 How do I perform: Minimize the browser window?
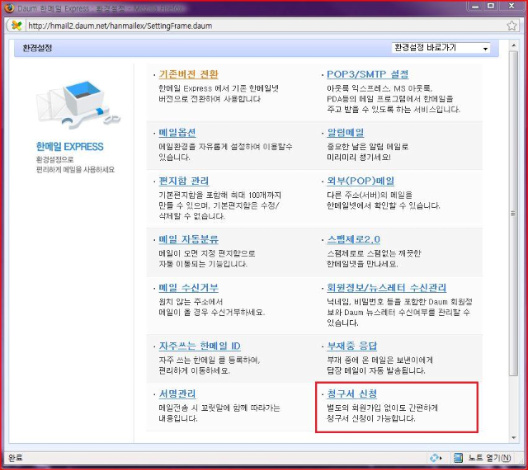[475, 6]
